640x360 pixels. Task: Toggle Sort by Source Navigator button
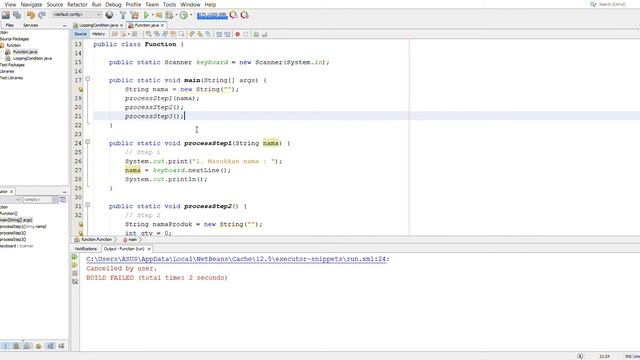point(61,346)
